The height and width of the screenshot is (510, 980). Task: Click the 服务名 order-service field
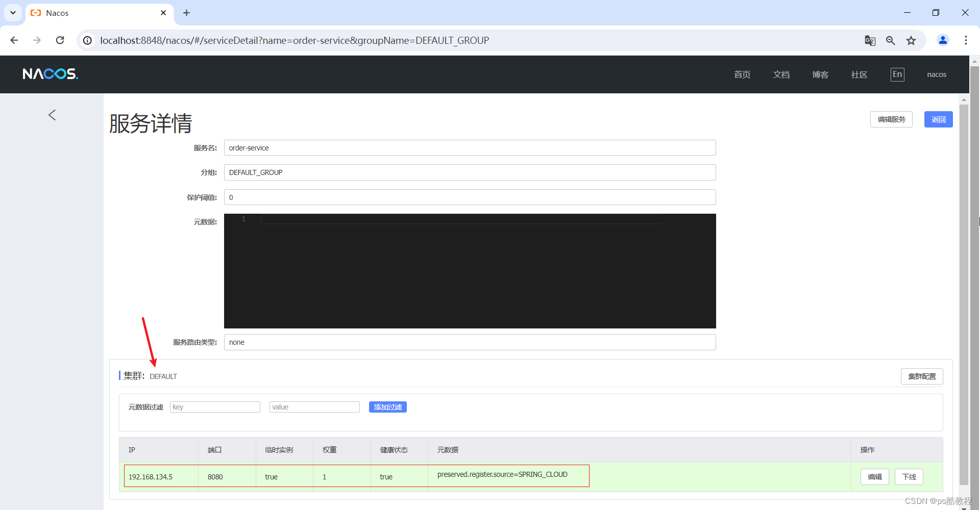[470, 148]
